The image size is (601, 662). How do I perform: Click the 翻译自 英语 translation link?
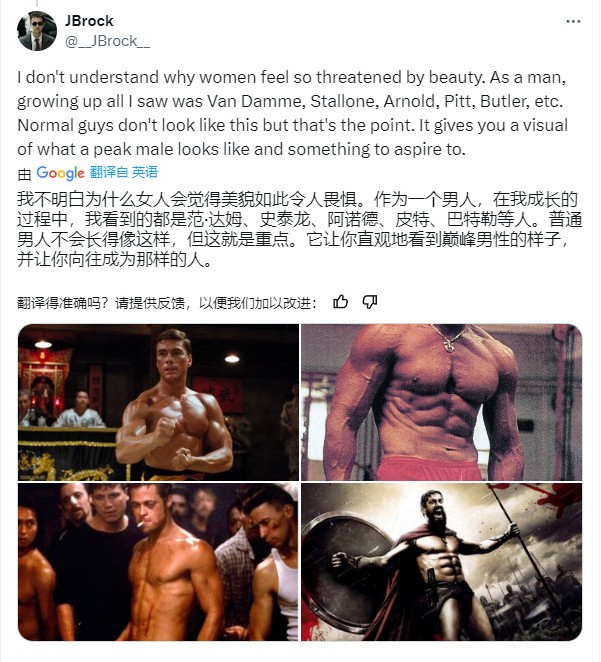[x=124, y=172]
